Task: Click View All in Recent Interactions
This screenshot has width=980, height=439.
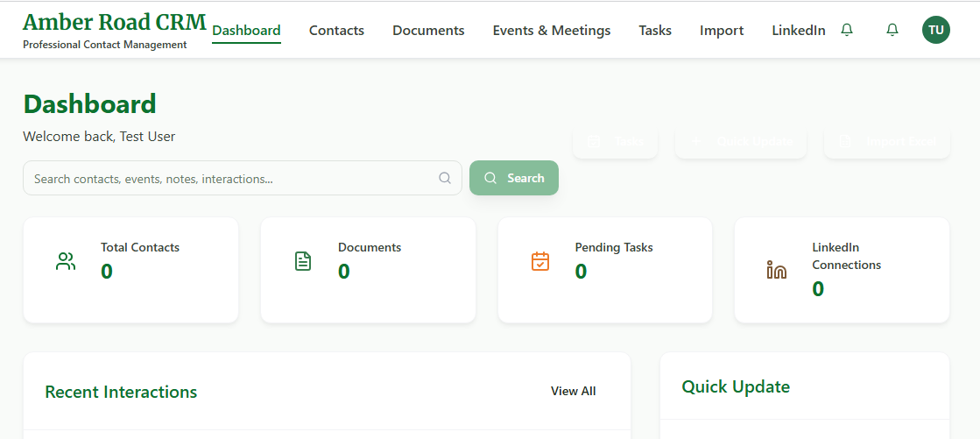Action: click(573, 391)
